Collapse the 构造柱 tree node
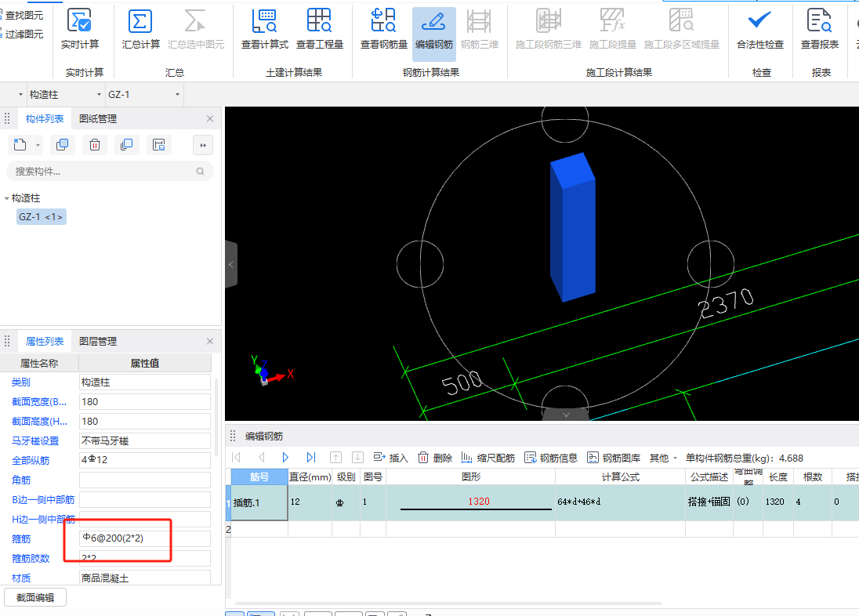Screen dimensions: 859x616 (x=6, y=197)
